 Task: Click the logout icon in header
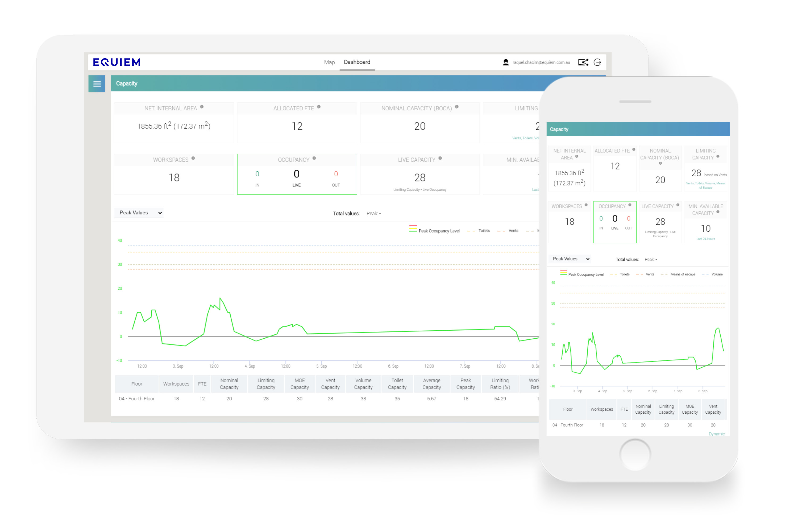point(597,63)
